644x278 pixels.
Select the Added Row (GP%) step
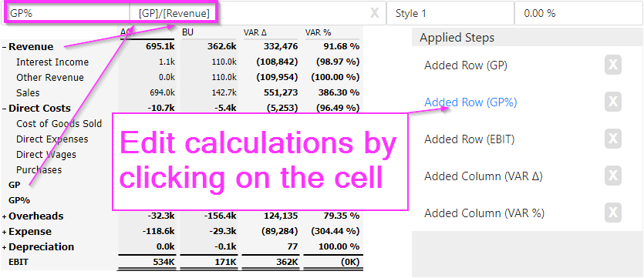click(x=470, y=102)
